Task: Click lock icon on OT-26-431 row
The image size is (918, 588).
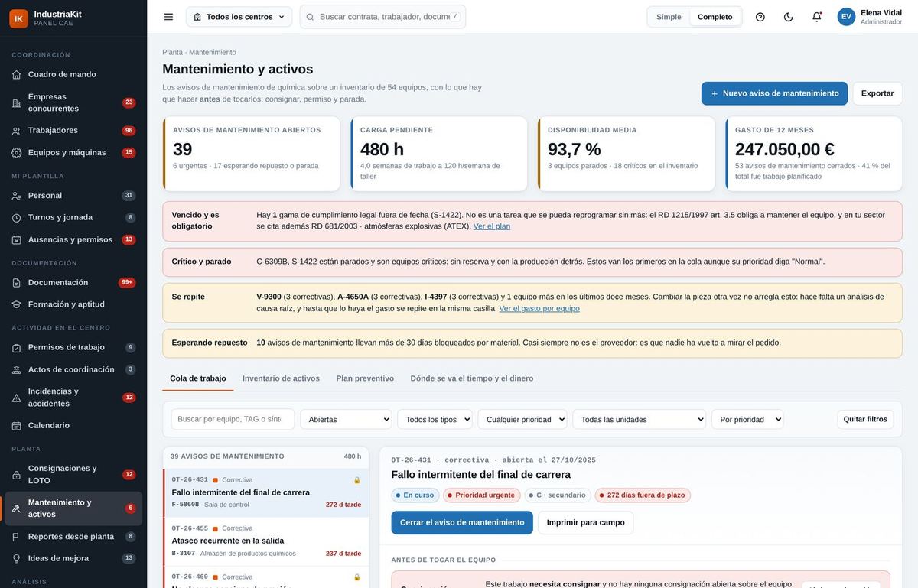Action: tap(356, 480)
